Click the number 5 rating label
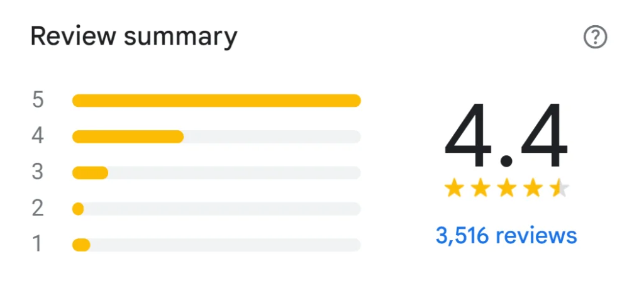644x293 pixels. click(38, 101)
